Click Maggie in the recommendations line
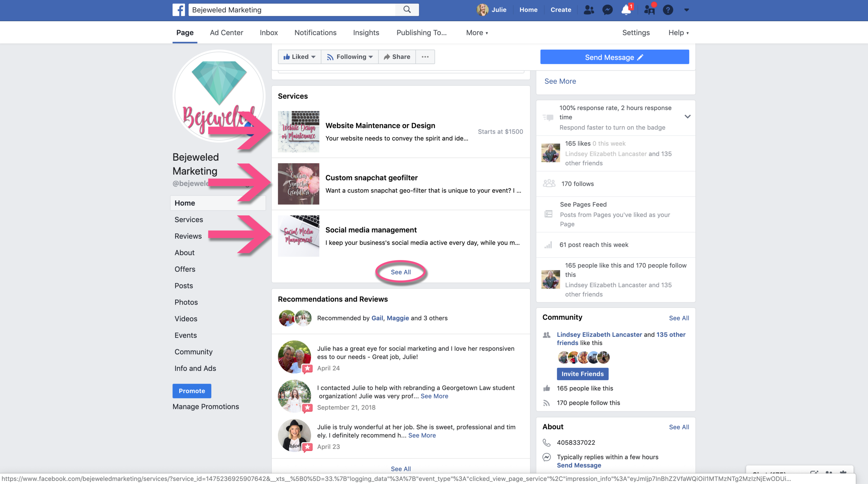This screenshot has height=484, width=868. pyautogui.click(x=398, y=318)
